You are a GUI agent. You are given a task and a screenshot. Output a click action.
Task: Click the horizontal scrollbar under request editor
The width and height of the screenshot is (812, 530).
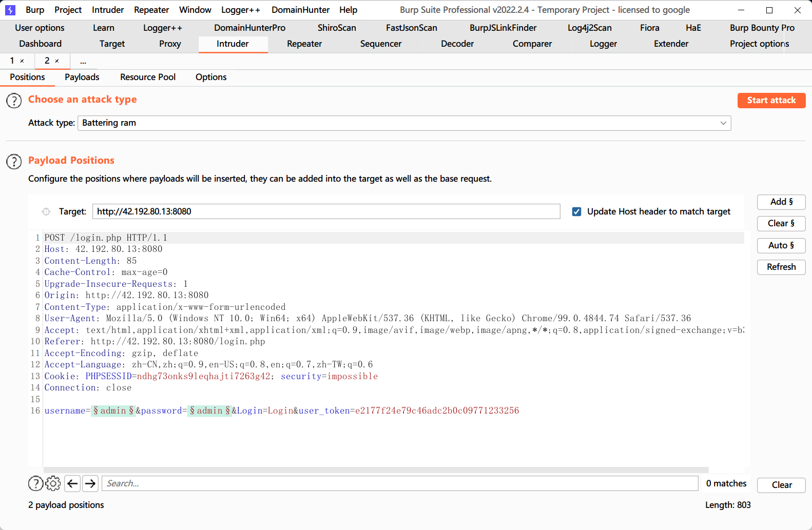point(376,470)
